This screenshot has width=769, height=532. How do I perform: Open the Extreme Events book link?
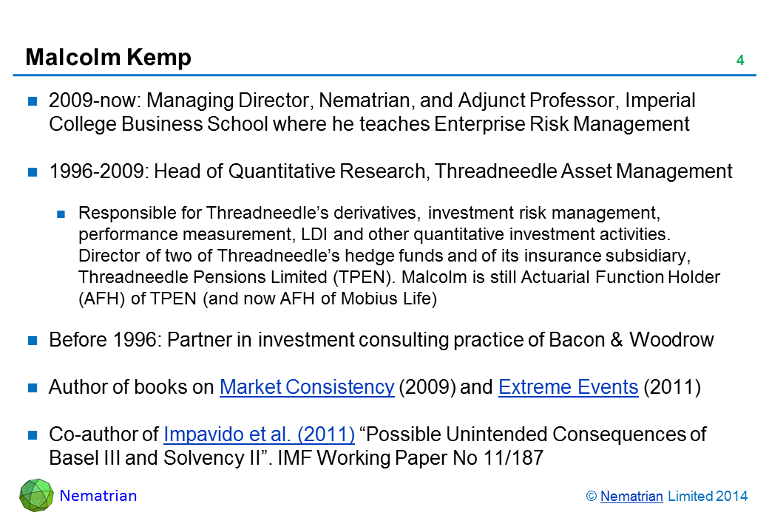point(568,387)
